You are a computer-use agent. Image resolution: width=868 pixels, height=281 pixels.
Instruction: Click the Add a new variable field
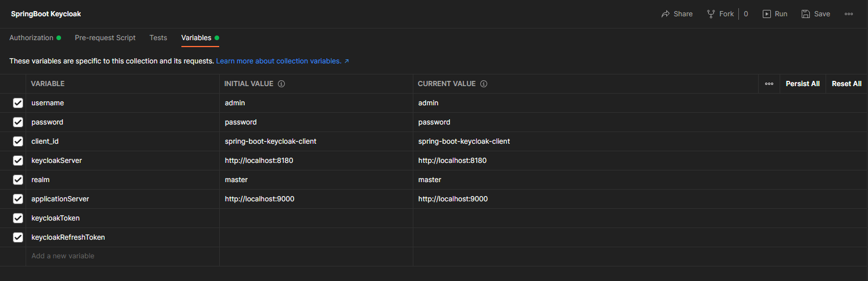pyautogui.click(x=123, y=256)
